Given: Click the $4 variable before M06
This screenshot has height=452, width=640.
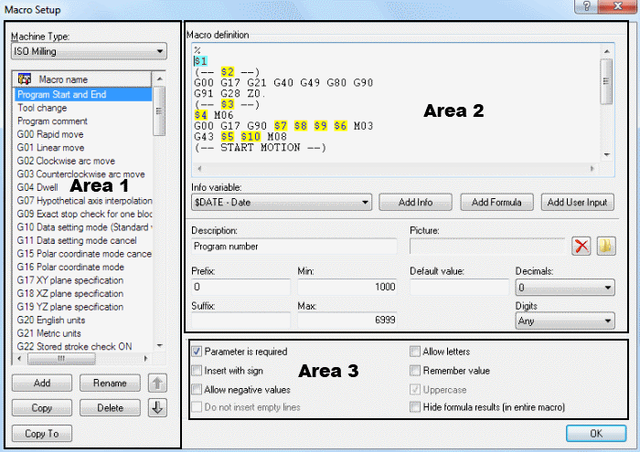Looking at the screenshot, I should pyautogui.click(x=201, y=115).
